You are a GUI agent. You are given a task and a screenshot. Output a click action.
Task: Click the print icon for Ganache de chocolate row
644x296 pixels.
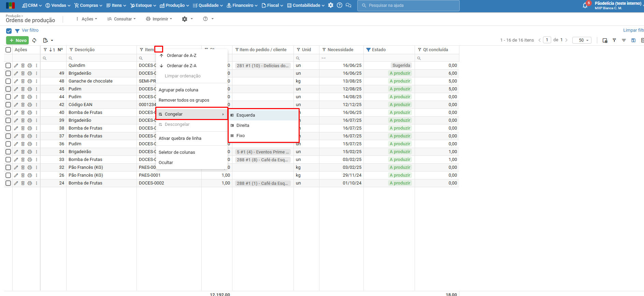coord(30,81)
